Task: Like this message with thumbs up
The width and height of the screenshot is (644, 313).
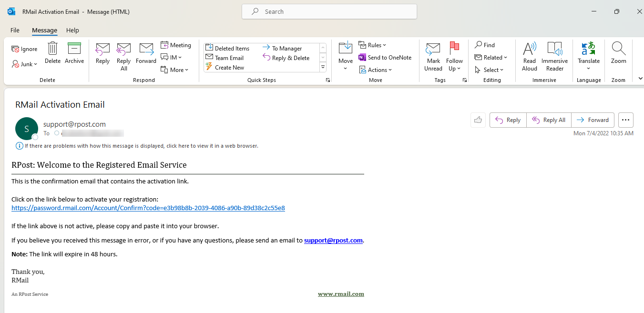Action: pos(478,120)
